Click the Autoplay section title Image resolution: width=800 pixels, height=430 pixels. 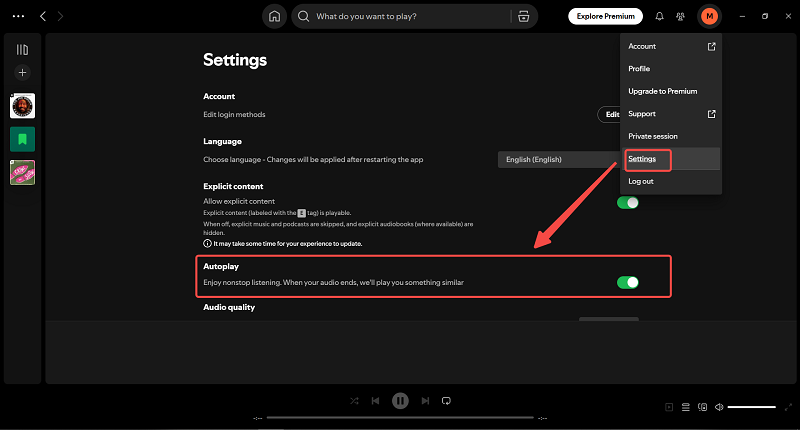(x=221, y=266)
